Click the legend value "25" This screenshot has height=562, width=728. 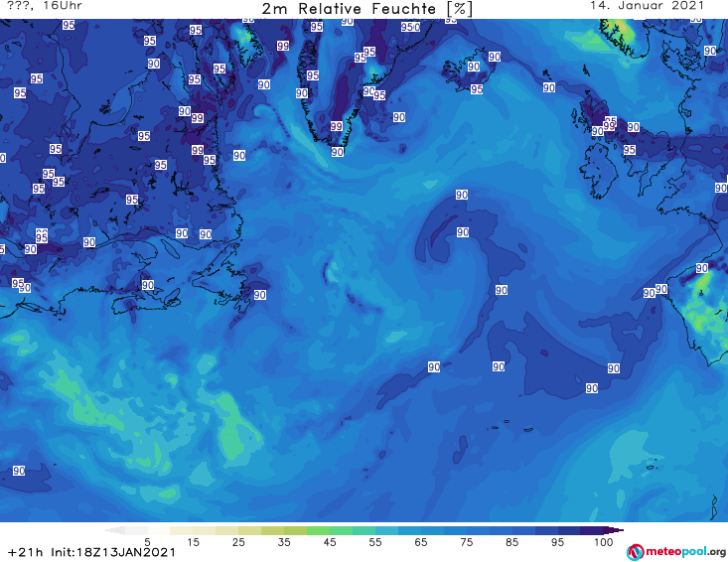(238, 542)
